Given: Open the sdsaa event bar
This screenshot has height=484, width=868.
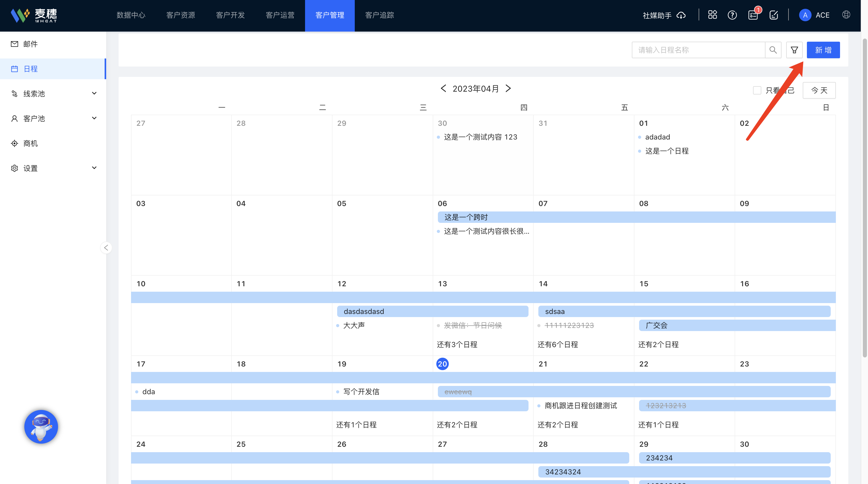Looking at the screenshot, I should [x=684, y=311].
